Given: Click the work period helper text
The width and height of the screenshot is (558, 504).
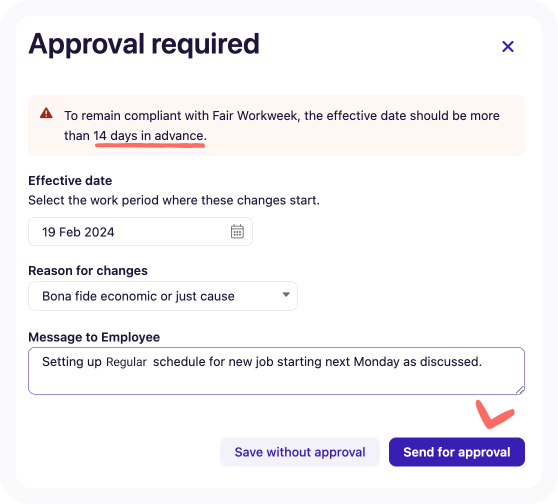Looking at the screenshot, I should 174,200.
